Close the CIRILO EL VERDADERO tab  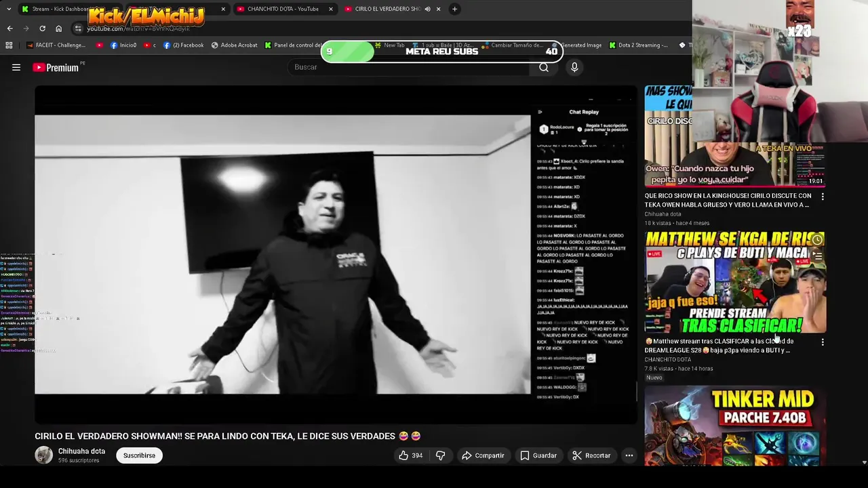[x=438, y=9]
